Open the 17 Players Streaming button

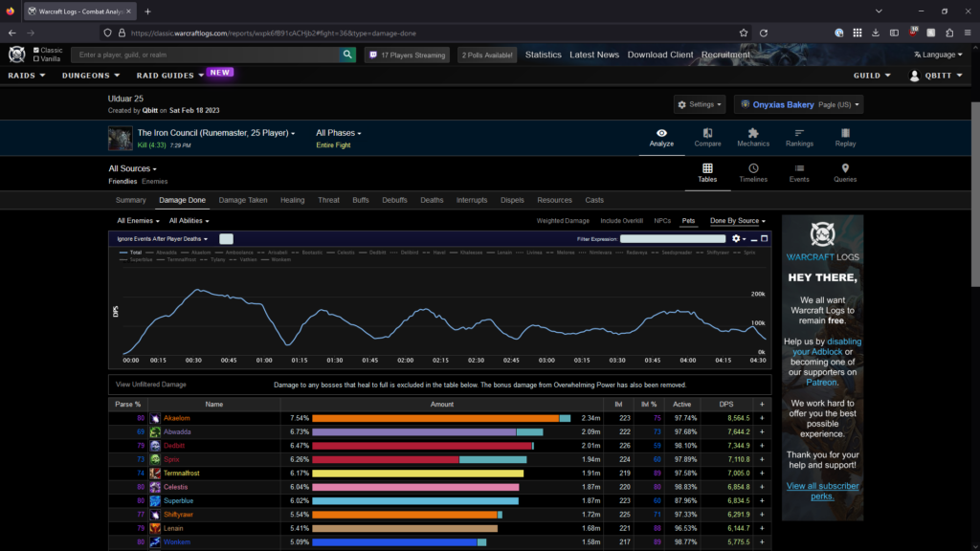point(407,55)
